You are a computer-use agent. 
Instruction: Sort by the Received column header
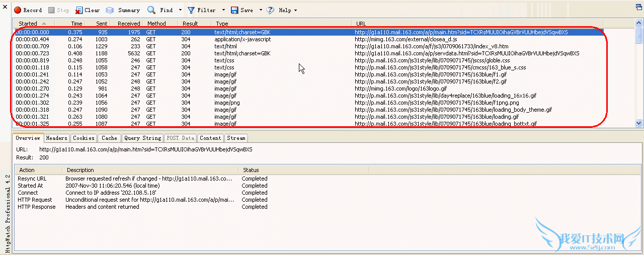click(x=128, y=24)
